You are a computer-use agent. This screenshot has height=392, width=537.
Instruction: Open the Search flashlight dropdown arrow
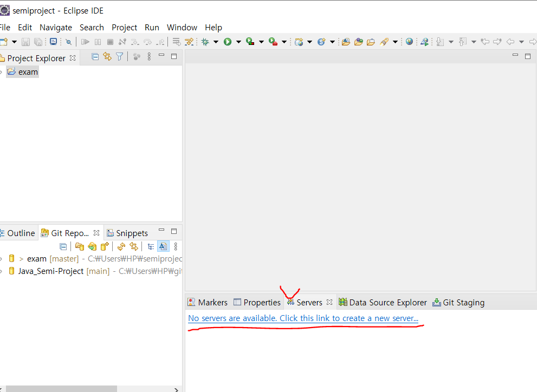click(x=395, y=42)
